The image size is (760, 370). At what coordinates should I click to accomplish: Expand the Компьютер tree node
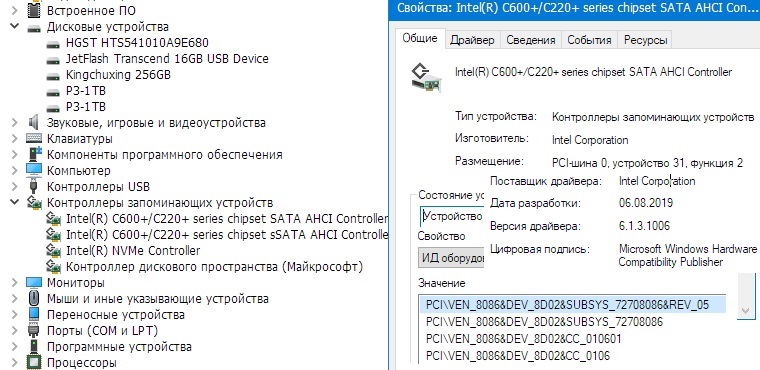(15, 171)
